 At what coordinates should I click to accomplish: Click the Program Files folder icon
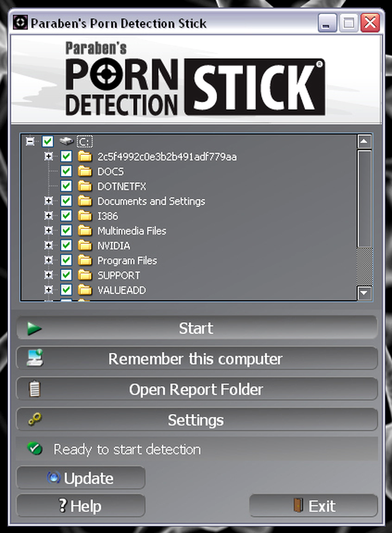tap(85, 260)
